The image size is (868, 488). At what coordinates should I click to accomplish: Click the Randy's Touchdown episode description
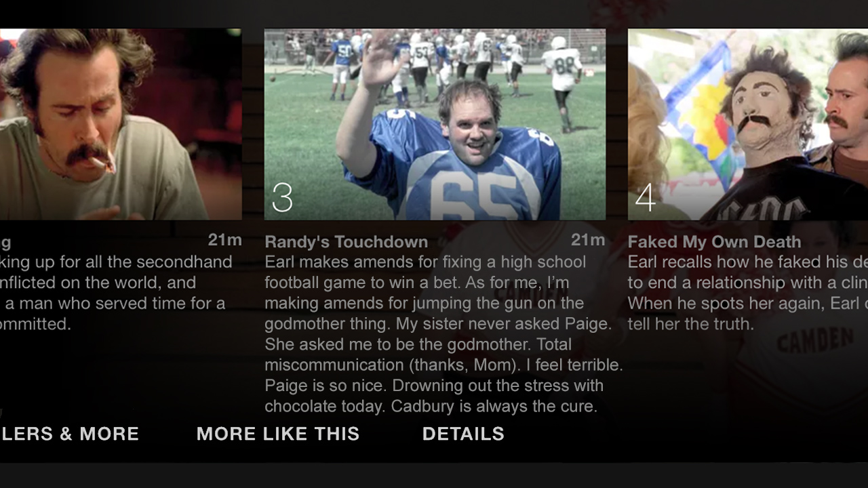coord(443,334)
